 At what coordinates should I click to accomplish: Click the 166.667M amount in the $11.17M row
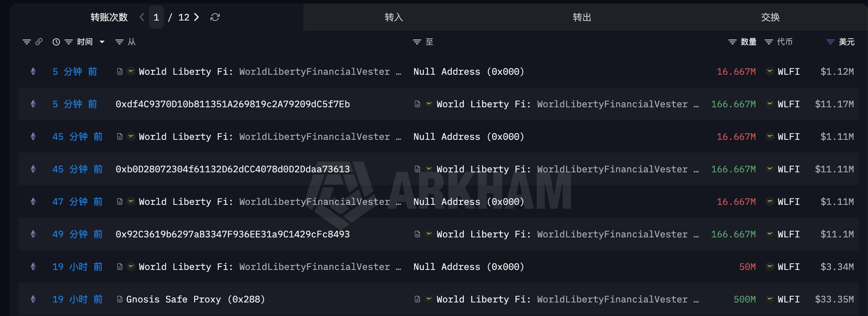[x=734, y=104]
